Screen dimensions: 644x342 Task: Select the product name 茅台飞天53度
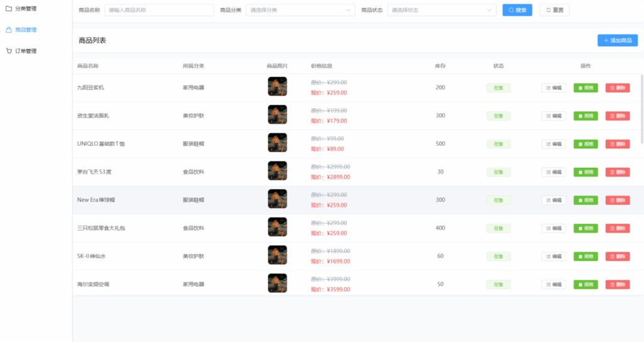[x=94, y=172]
